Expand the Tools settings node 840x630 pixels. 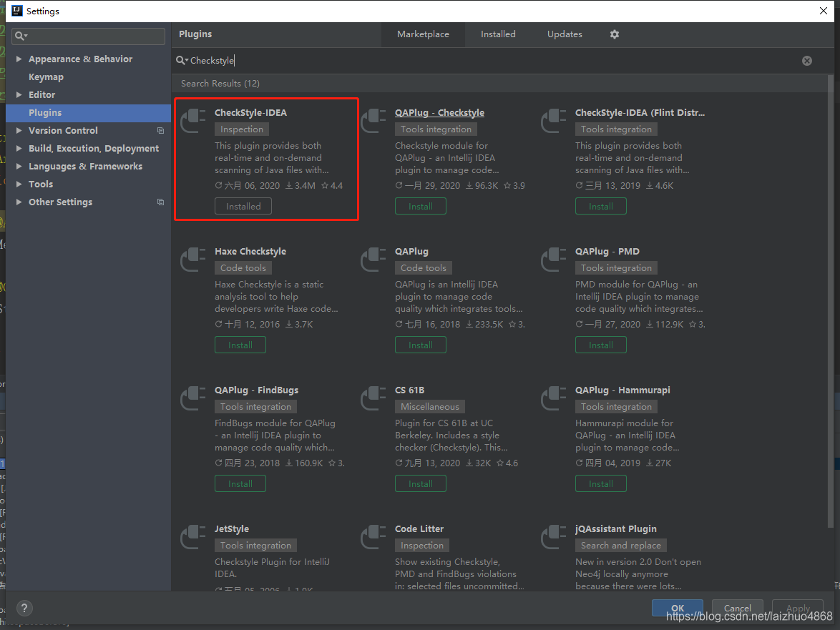(19, 184)
